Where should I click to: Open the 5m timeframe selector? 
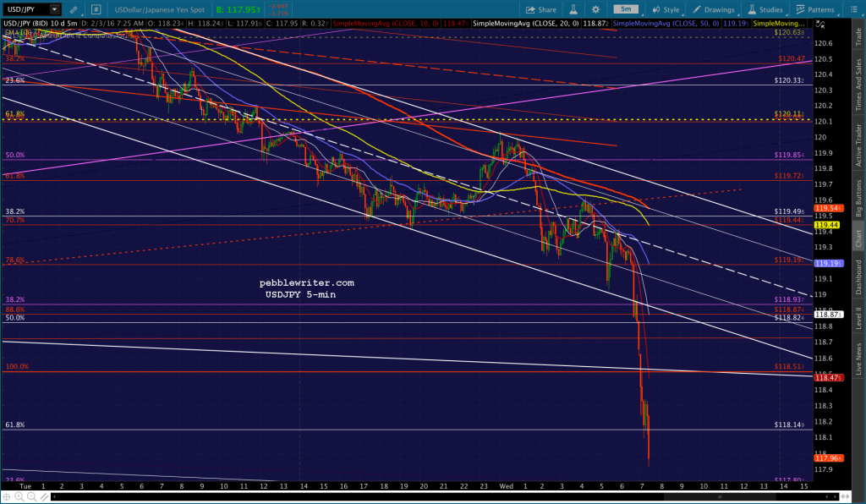pos(626,9)
